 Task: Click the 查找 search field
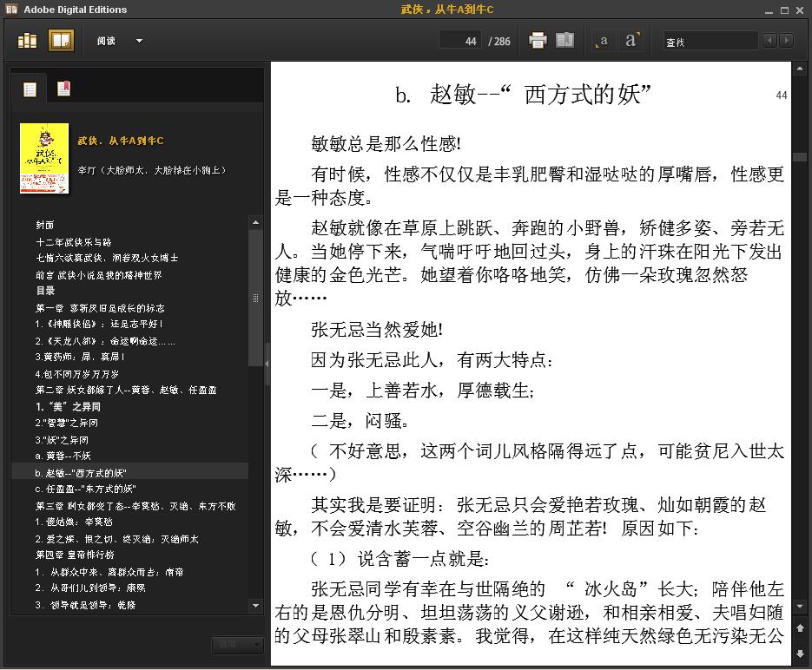[x=710, y=42]
